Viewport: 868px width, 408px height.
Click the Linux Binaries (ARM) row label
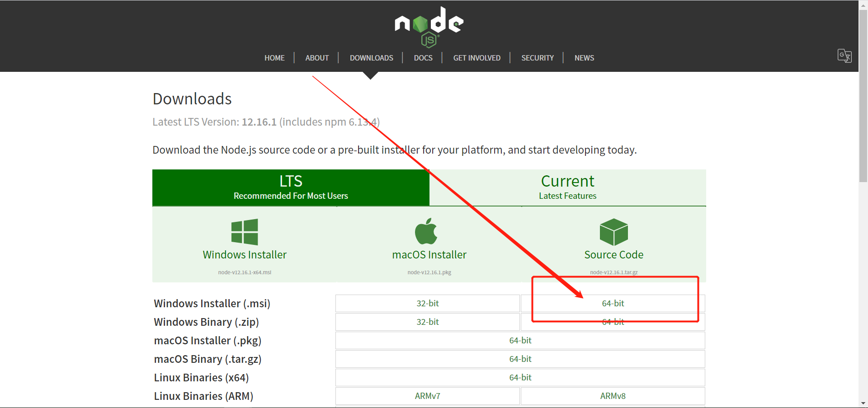click(x=203, y=396)
